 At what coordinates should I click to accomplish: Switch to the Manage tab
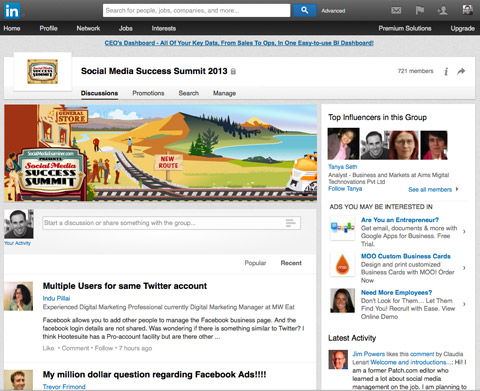(224, 93)
